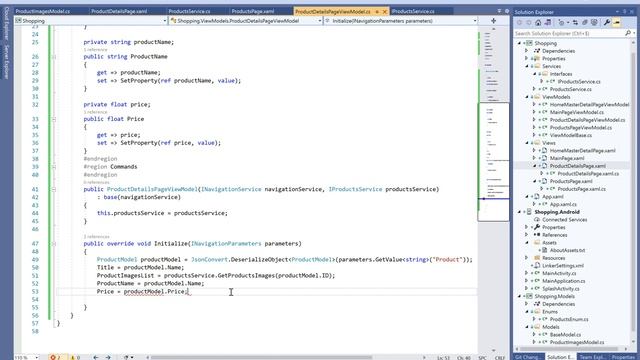Collapse the Commands region outlining
The height and width of the screenshot is (360, 640).
pyautogui.click(x=54, y=167)
